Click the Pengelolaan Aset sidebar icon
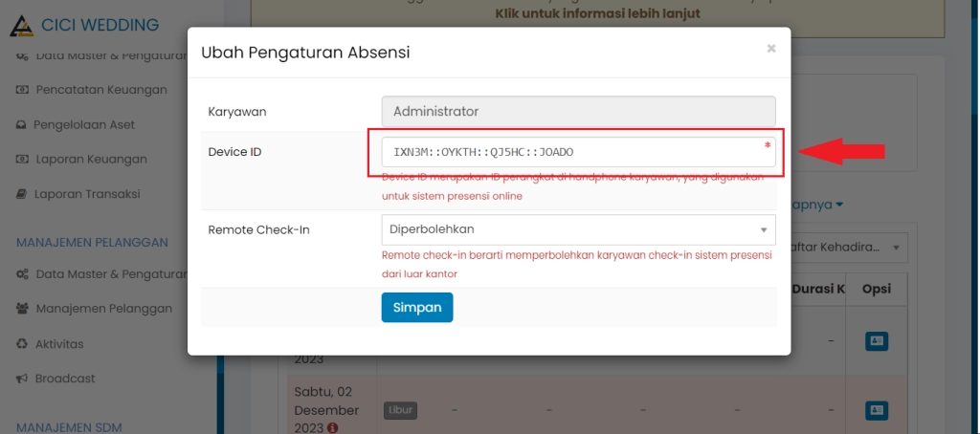Screen dimensions: 980x434 (x=21, y=124)
